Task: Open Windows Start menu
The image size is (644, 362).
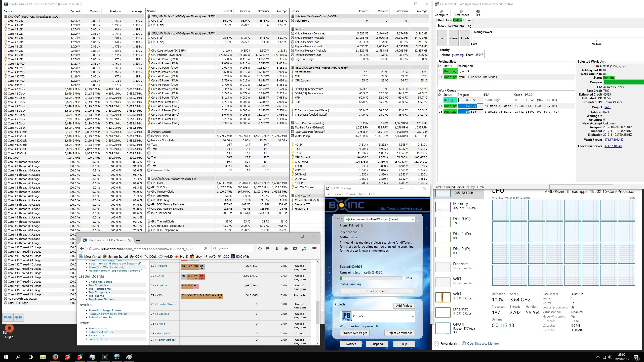Action: 6,357
